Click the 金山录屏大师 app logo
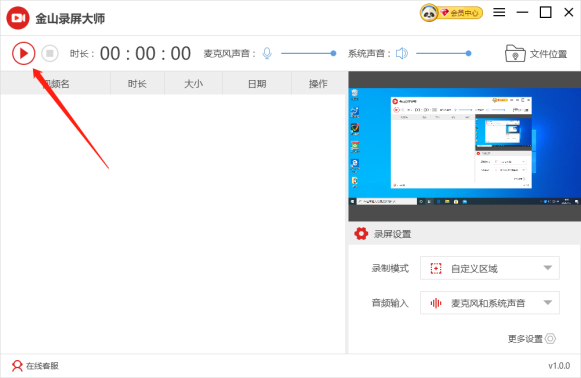This screenshot has width=581, height=378. [18, 18]
